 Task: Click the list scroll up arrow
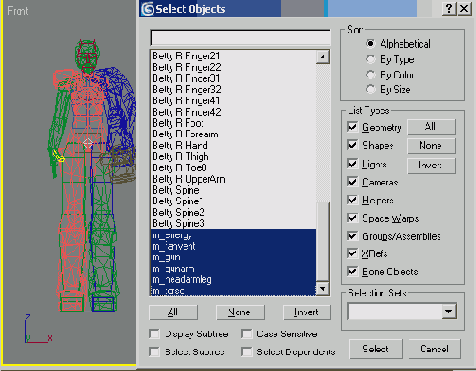pyautogui.click(x=322, y=57)
